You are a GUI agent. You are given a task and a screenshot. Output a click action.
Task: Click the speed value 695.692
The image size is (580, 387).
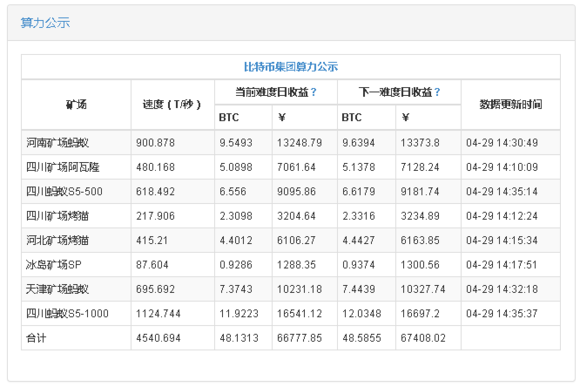pyautogui.click(x=155, y=289)
